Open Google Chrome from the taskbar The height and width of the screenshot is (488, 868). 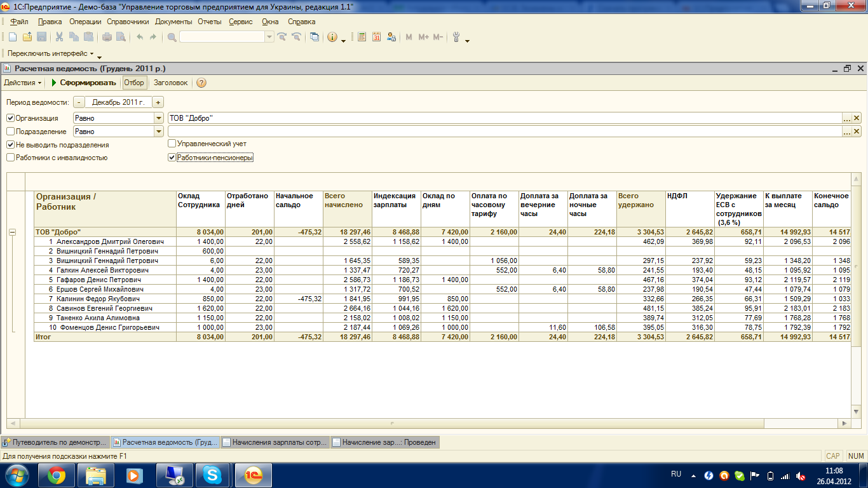coord(57,475)
